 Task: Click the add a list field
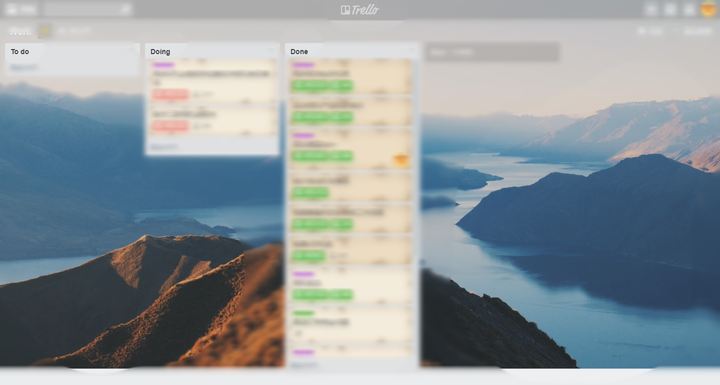tap(492, 52)
